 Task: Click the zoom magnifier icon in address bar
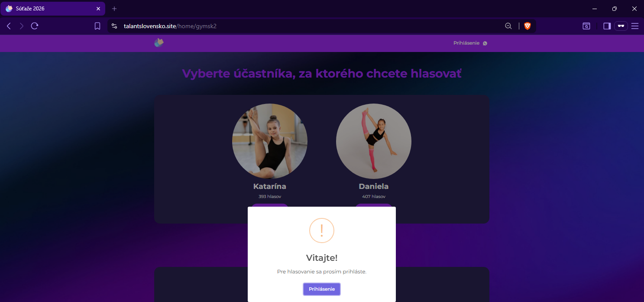[508, 26]
